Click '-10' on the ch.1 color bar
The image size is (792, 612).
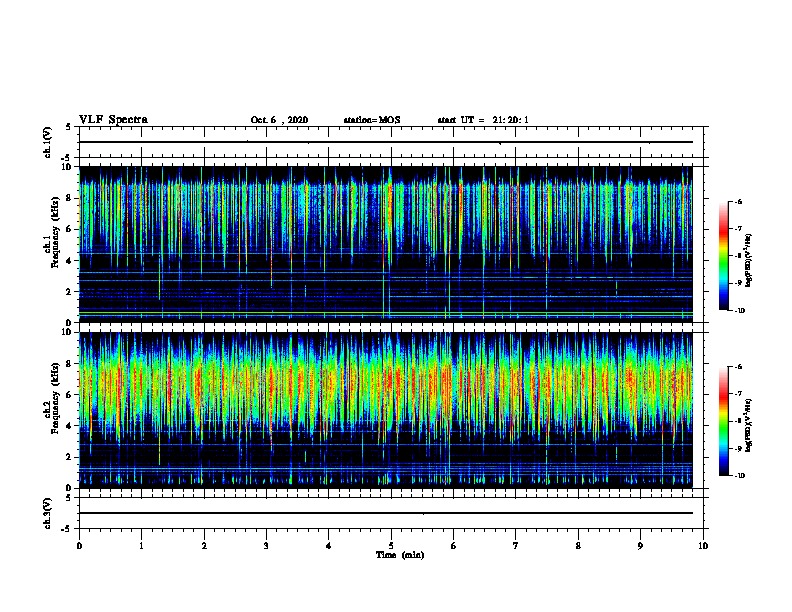739,311
